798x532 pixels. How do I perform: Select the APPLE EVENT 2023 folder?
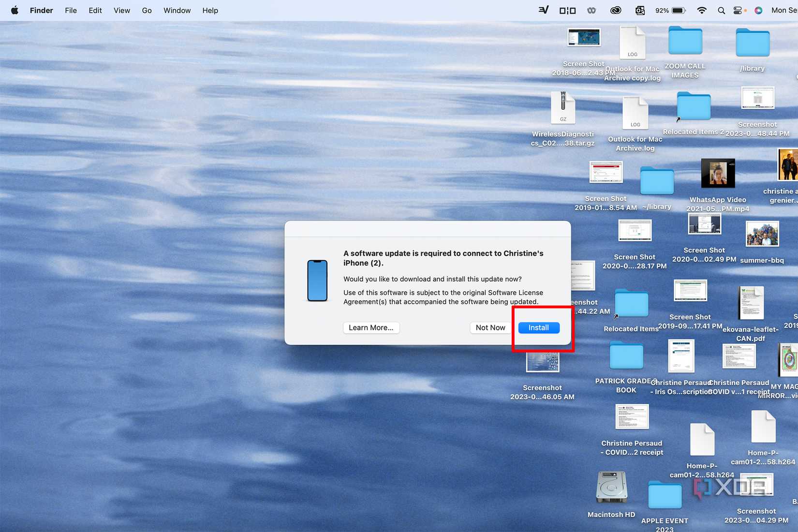click(x=665, y=495)
